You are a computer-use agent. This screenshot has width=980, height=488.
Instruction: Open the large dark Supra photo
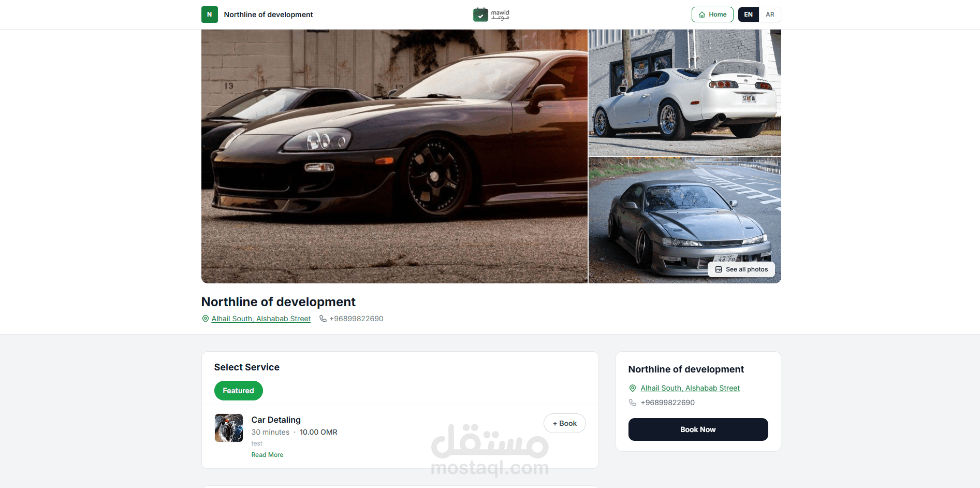[394, 156]
